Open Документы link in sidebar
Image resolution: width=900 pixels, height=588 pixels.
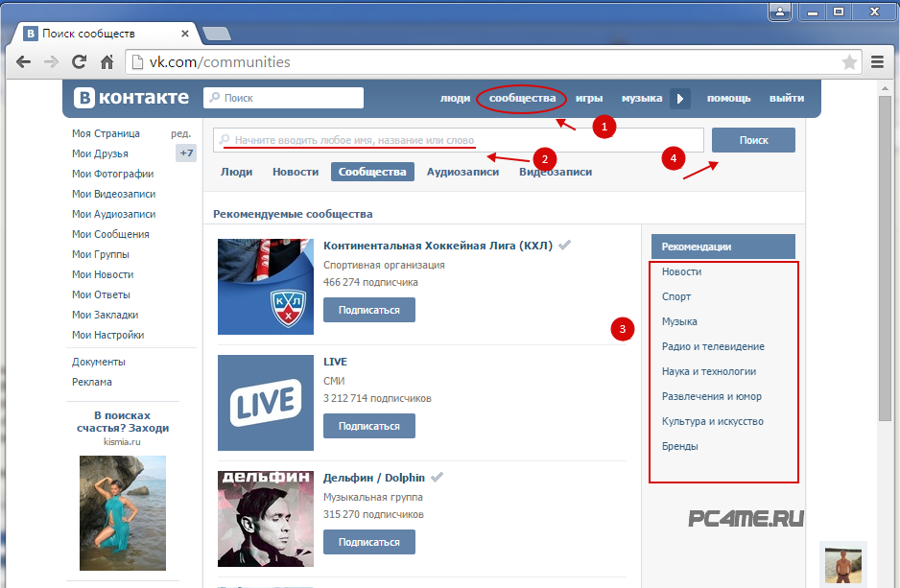tap(98, 362)
